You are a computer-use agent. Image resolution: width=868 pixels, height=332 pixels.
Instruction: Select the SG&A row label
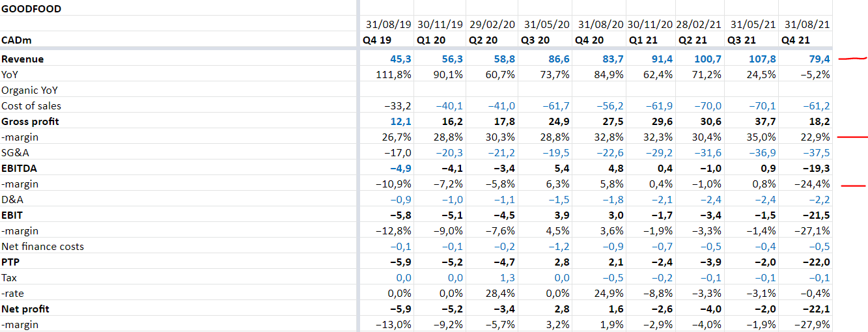coord(16,153)
